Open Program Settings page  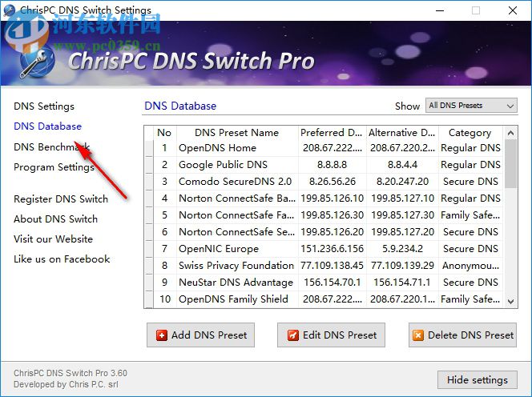tap(54, 167)
